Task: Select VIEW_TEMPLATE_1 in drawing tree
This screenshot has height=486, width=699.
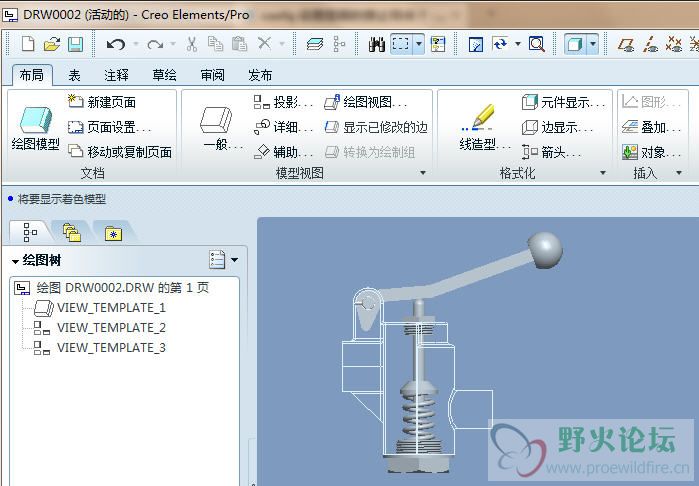Action: [x=99, y=308]
